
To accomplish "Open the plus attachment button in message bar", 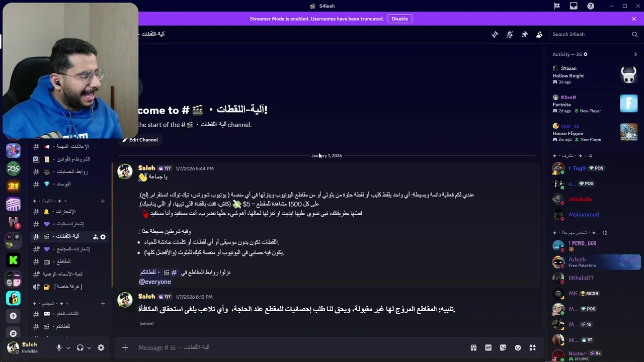I will [125, 347].
